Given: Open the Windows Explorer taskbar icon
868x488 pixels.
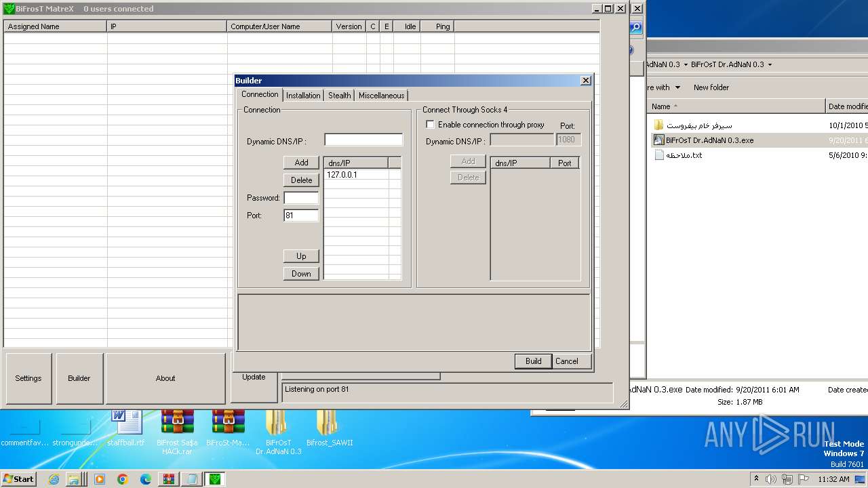Looking at the screenshot, I should [73, 479].
